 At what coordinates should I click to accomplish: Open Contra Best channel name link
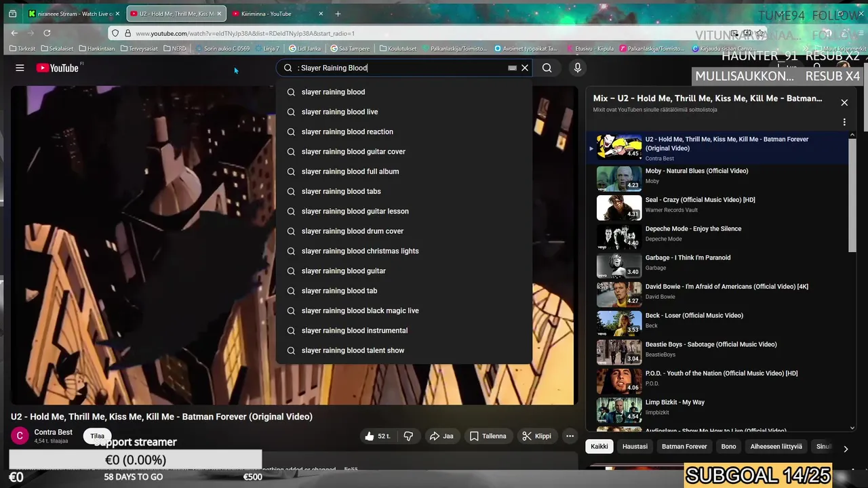coord(54,432)
